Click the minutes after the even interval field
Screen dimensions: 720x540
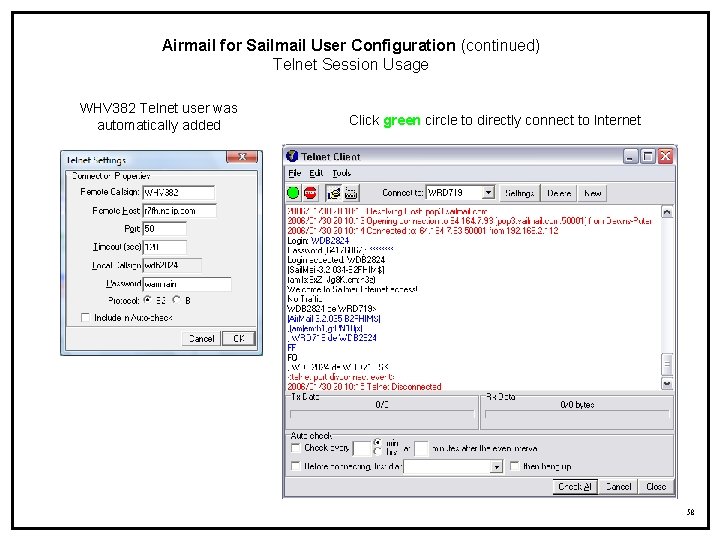[x=421, y=448]
